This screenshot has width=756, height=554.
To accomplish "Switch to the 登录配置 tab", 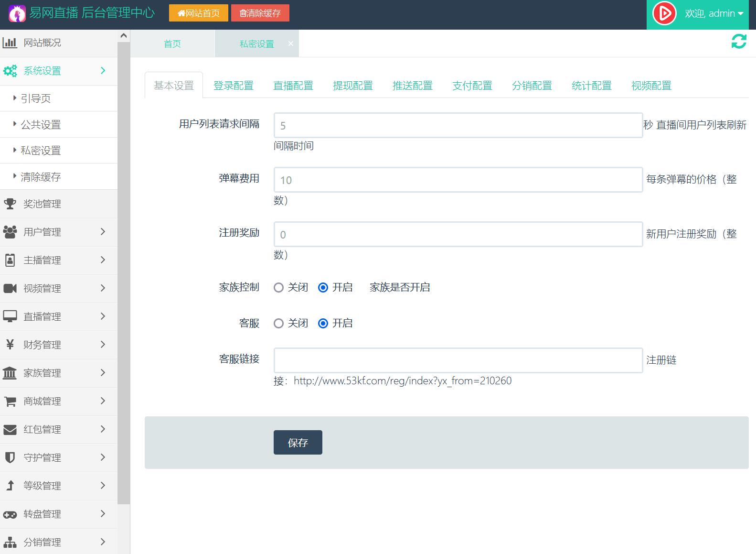I will click(x=233, y=86).
